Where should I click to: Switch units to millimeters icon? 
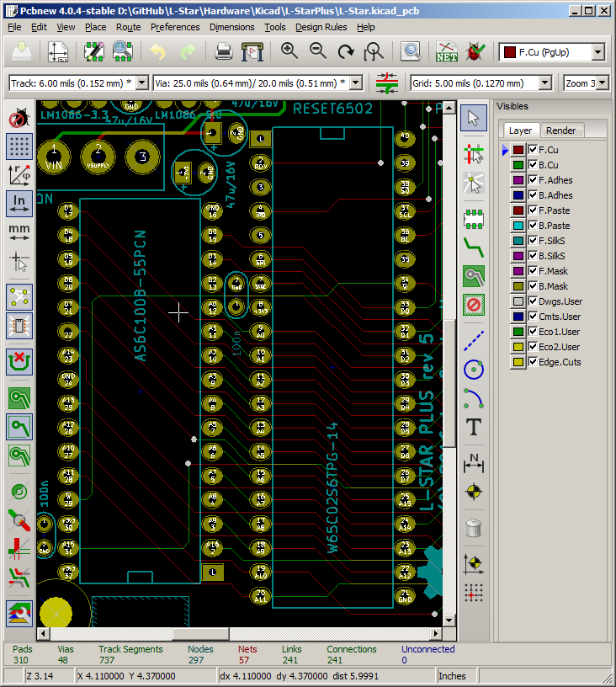click(x=19, y=232)
